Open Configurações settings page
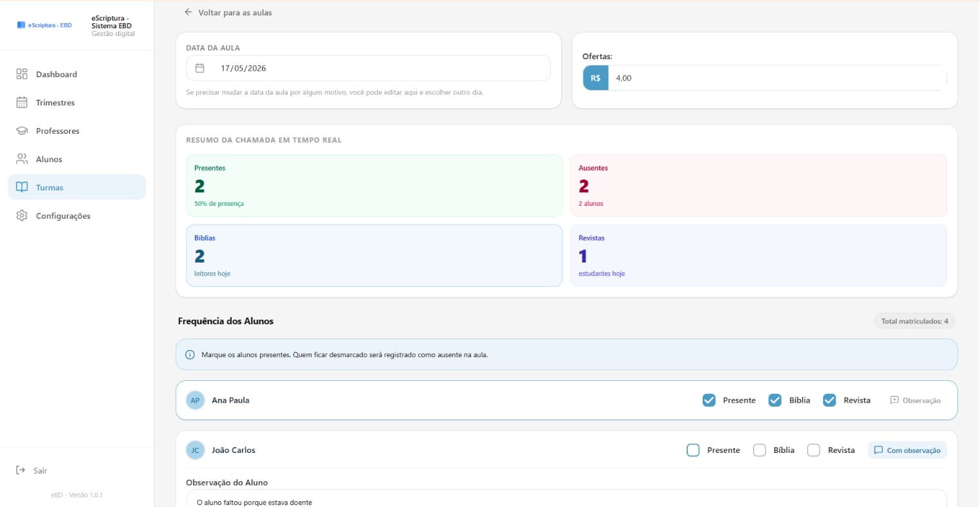The image size is (980, 507). coord(77,216)
